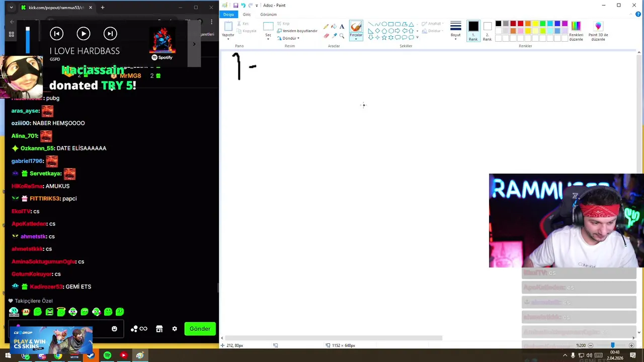Open chat settings gear icon
The height and width of the screenshot is (362, 644).
click(175, 329)
